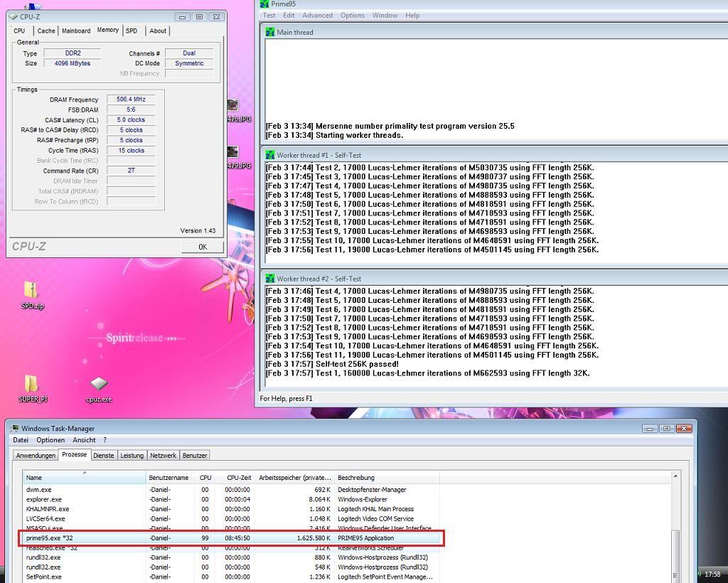The width and height of the screenshot is (728, 583).
Task: Click the DRAM Frequency value 506.4 MHz
Action: point(131,100)
